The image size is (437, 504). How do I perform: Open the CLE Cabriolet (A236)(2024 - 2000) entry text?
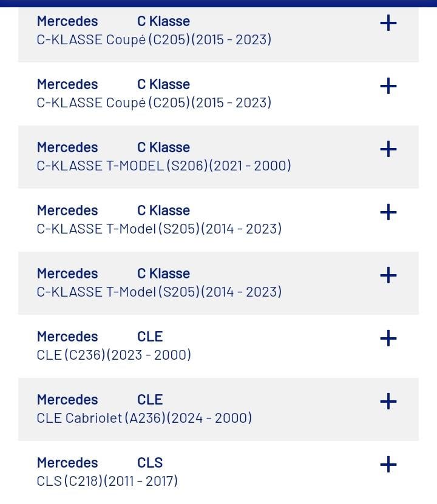pos(144,418)
